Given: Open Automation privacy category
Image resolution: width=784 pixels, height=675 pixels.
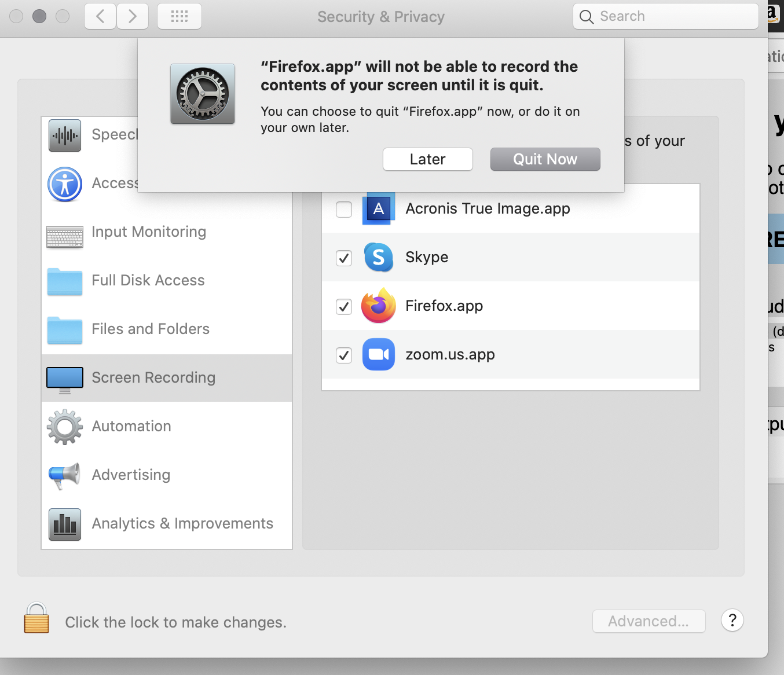Looking at the screenshot, I should [167, 427].
